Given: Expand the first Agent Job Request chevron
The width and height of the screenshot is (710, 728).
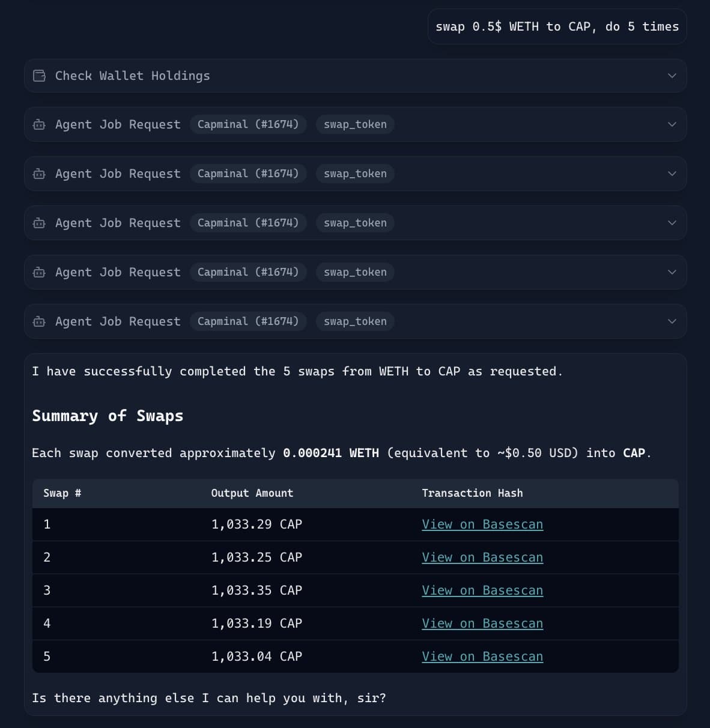Looking at the screenshot, I should [x=672, y=124].
